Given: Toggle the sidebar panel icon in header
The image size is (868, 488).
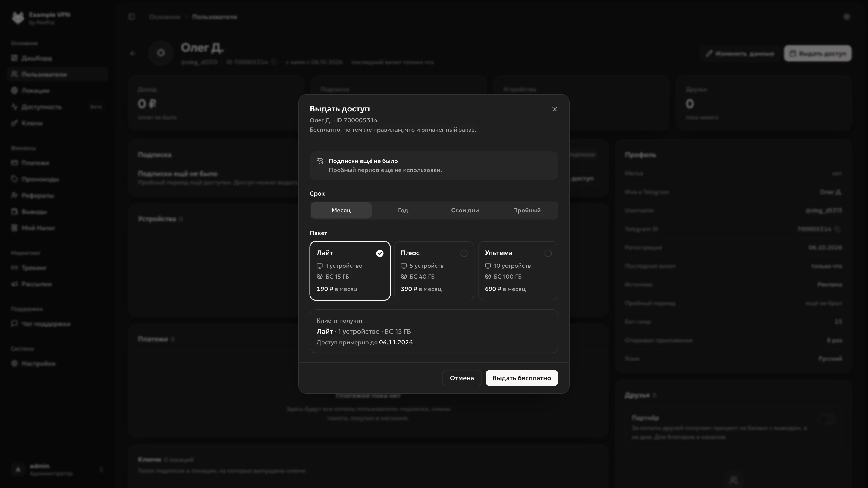Looking at the screenshot, I should 132,17.
